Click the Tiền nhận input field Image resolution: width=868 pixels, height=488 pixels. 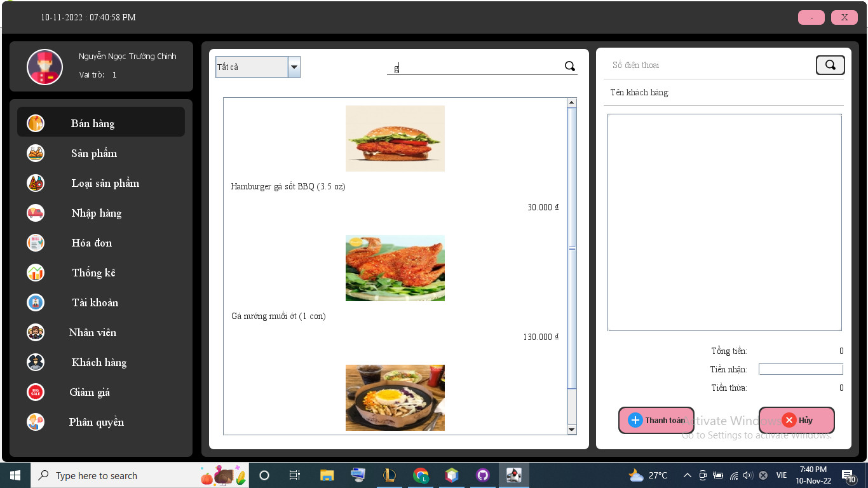[x=801, y=369]
